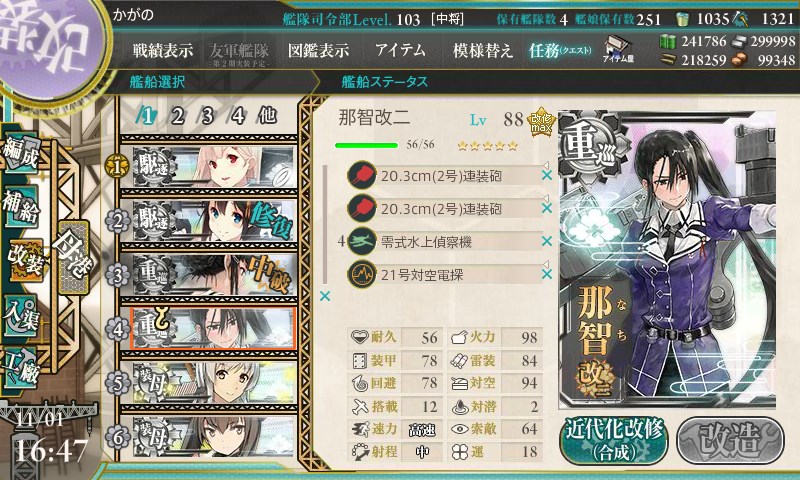
Task: Open the 他 other ships tab
Action: click(267, 116)
